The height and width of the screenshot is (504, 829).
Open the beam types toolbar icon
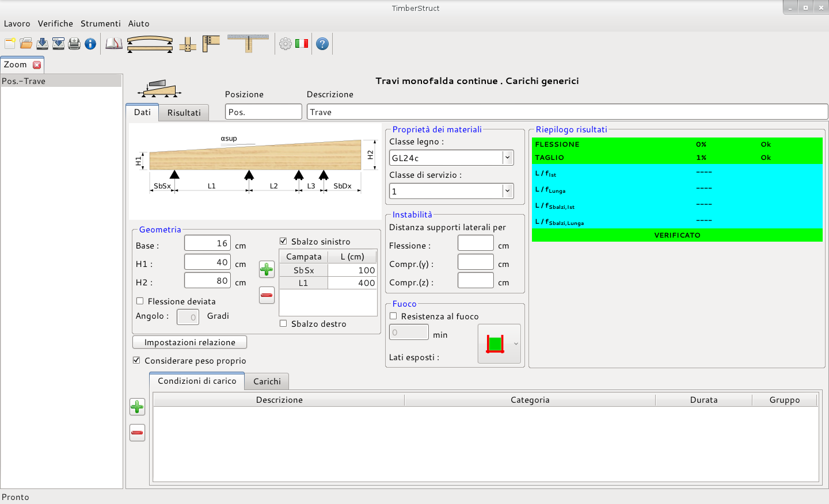coord(150,44)
